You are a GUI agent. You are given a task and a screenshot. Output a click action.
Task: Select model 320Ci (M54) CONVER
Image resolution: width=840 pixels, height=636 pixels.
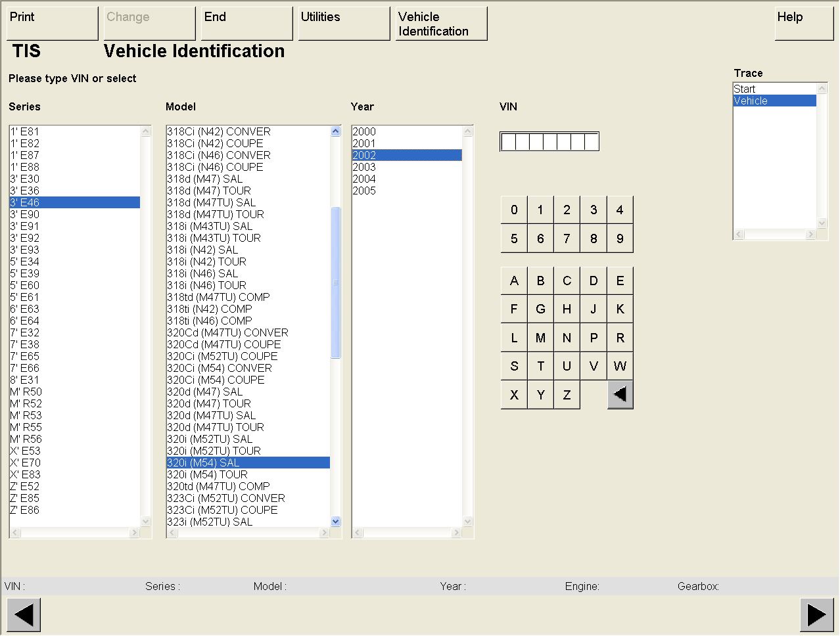click(248, 368)
